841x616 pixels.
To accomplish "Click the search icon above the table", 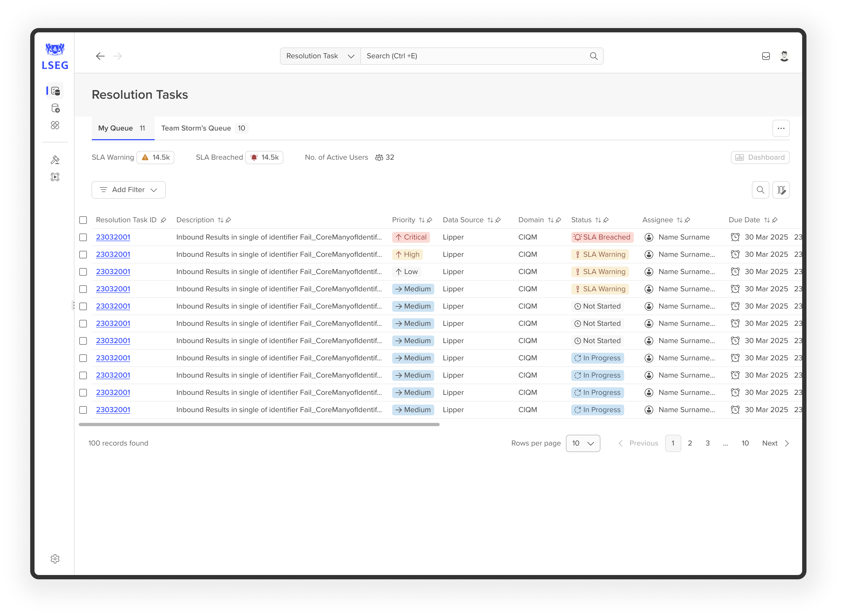I will point(761,190).
